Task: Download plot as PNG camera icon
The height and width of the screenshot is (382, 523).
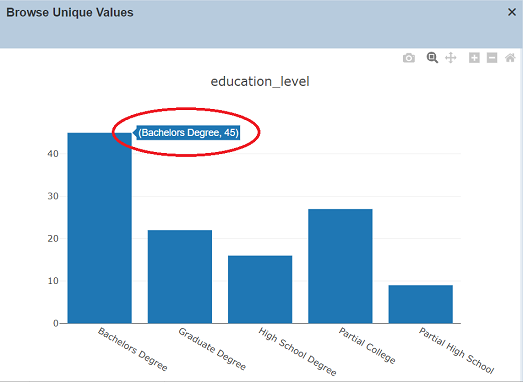Action: 409,58
